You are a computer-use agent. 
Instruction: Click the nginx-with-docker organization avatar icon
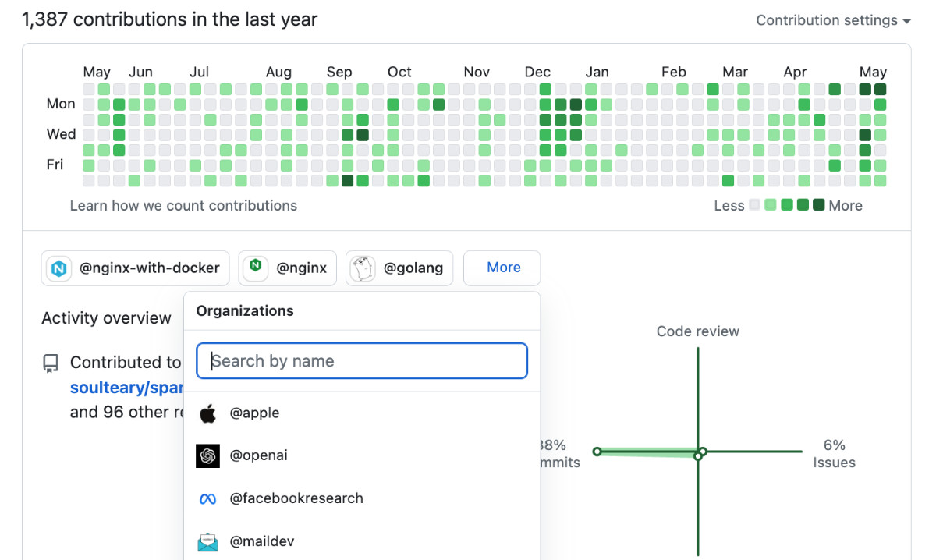(59, 268)
